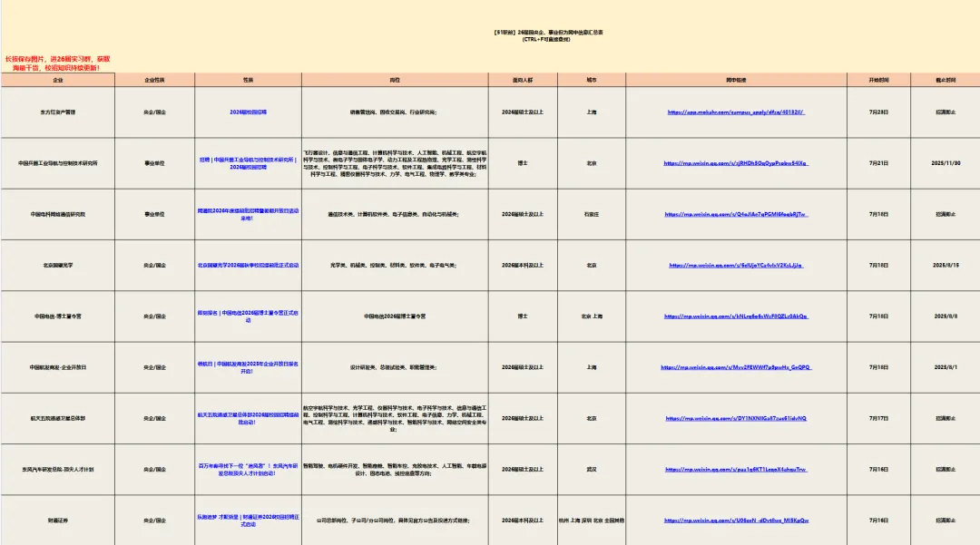Open the blue 中国航发商发2025年企业开放日 link
Viewport: 980px width, 545px height.
(248, 367)
